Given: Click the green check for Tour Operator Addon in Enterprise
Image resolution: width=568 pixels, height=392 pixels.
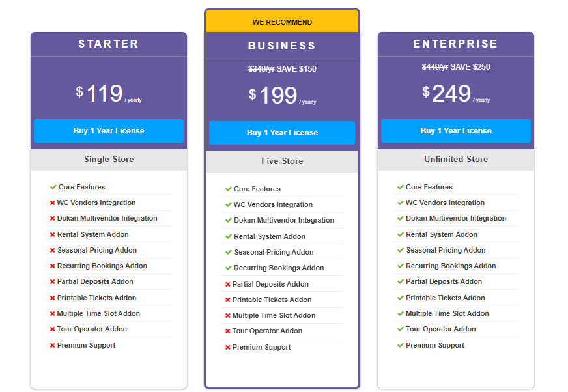Looking at the screenshot, I should click(x=400, y=329).
